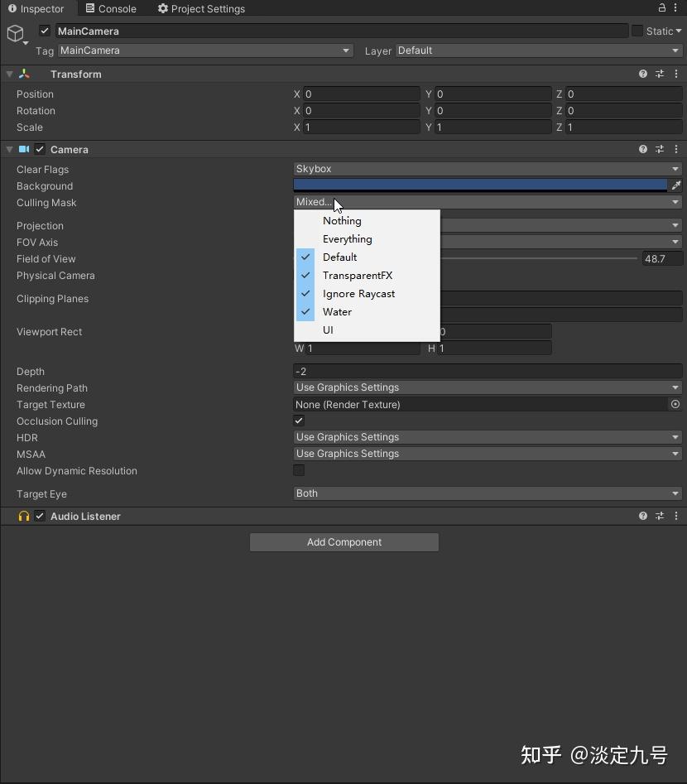
Task: Click the Add Component button
Action: [x=344, y=542]
